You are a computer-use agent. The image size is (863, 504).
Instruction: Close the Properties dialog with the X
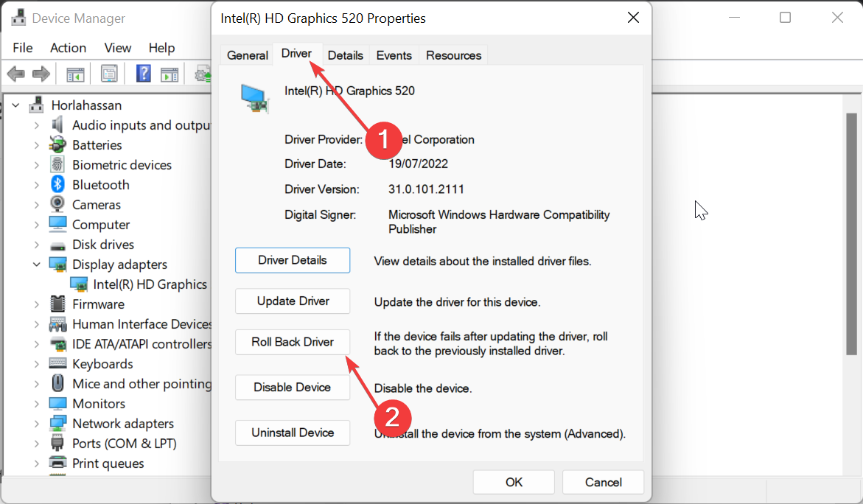coord(633,18)
